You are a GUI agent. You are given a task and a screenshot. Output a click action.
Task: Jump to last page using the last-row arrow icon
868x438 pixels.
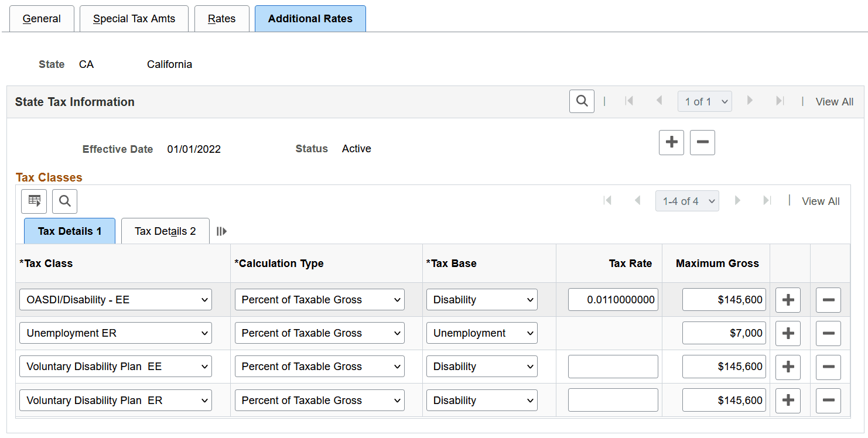tap(767, 201)
